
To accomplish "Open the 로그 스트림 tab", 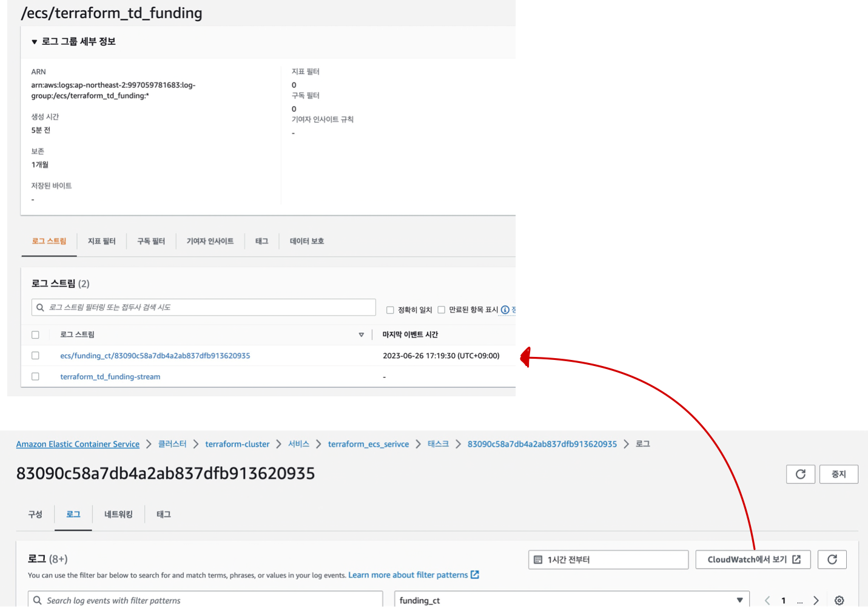I will point(49,241).
